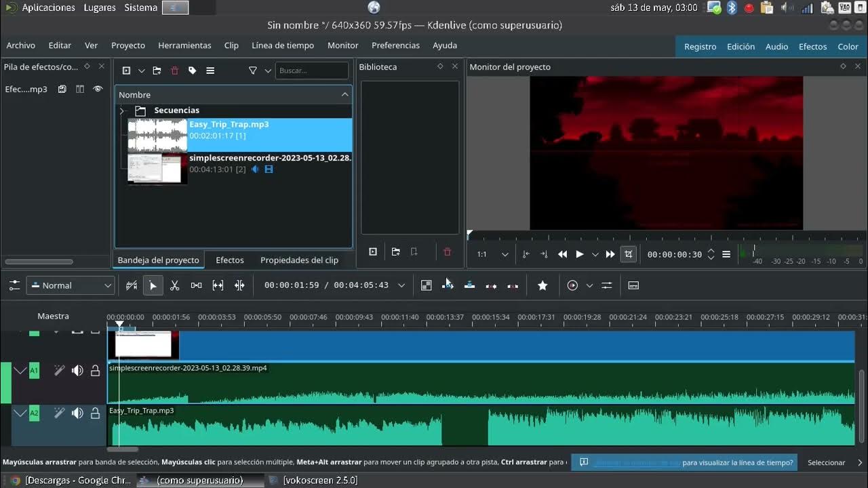The image size is (868, 488).
Task: Click the overwrite clip zone icon
Action: click(469, 285)
